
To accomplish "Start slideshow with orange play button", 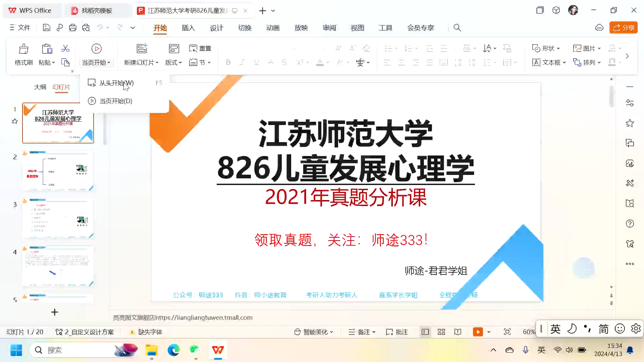I will tap(478, 332).
